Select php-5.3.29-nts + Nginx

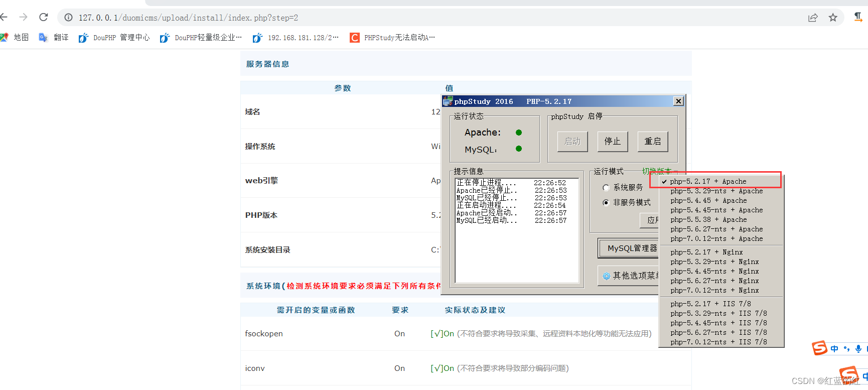point(720,262)
